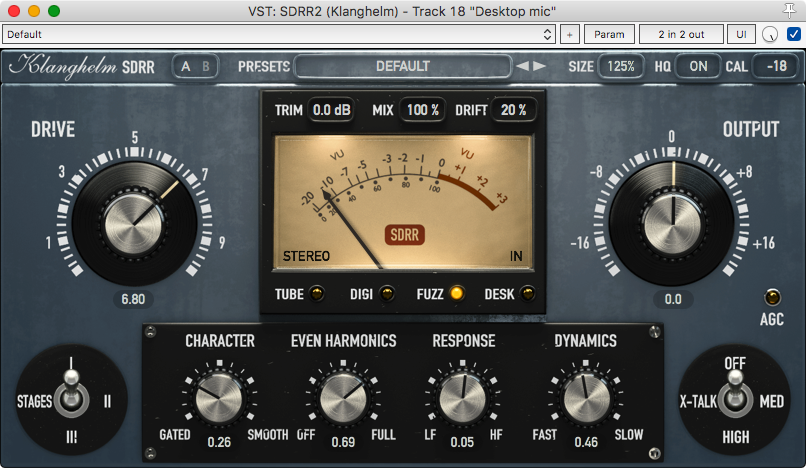The height and width of the screenshot is (468, 806).
Task: Close the plugin window
Action: pyautogui.click(x=14, y=10)
